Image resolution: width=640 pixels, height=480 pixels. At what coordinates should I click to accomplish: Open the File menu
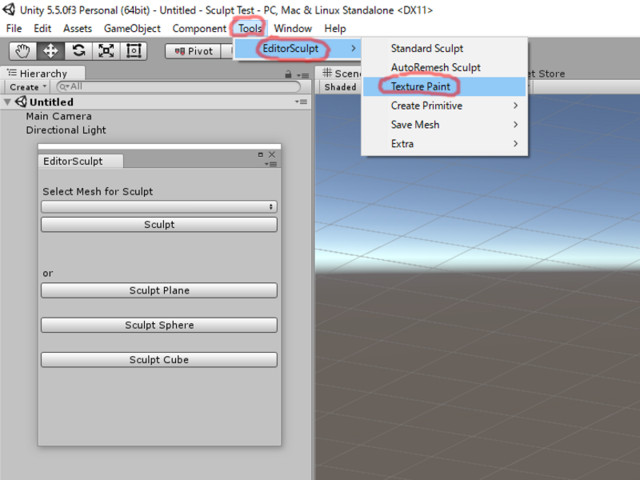click(14, 29)
